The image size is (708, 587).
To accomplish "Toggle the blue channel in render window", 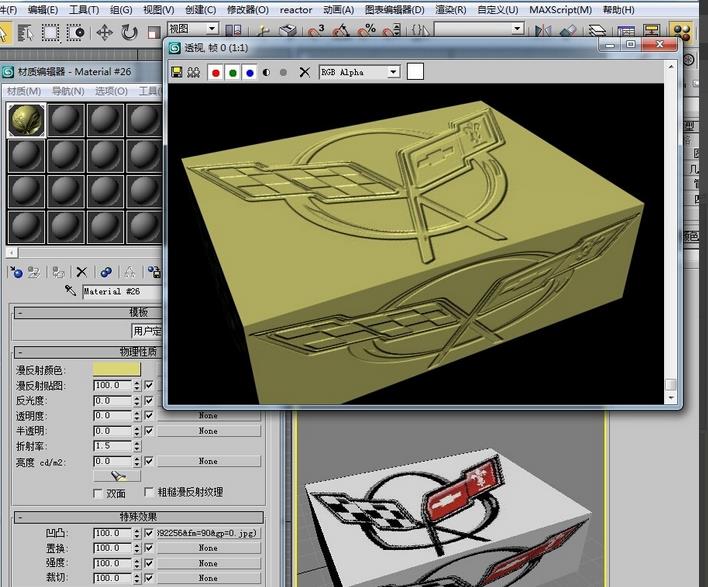I will 250,72.
